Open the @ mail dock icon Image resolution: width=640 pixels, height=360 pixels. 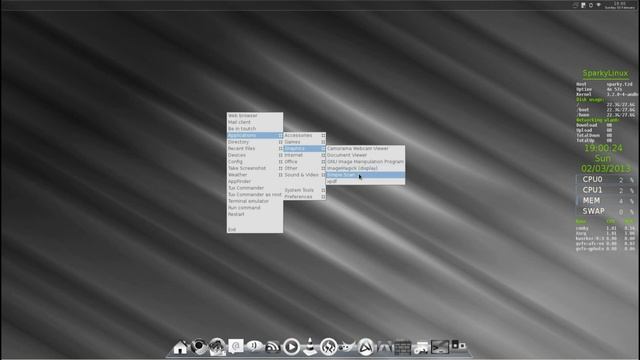tap(236, 347)
